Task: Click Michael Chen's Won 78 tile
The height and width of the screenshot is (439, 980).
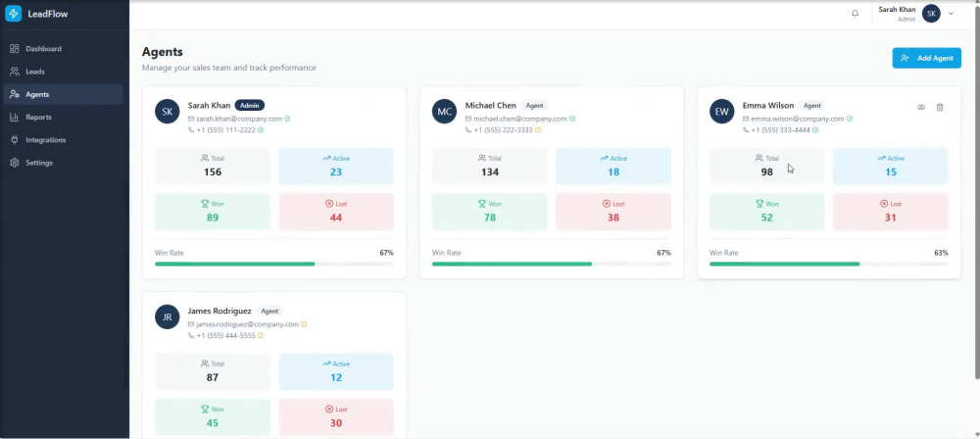Action: click(x=489, y=212)
